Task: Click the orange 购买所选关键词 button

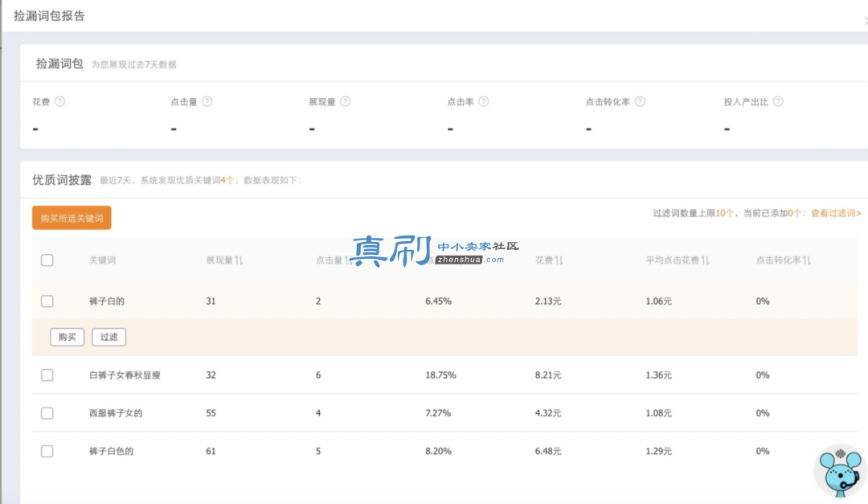Action: pyautogui.click(x=72, y=218)
